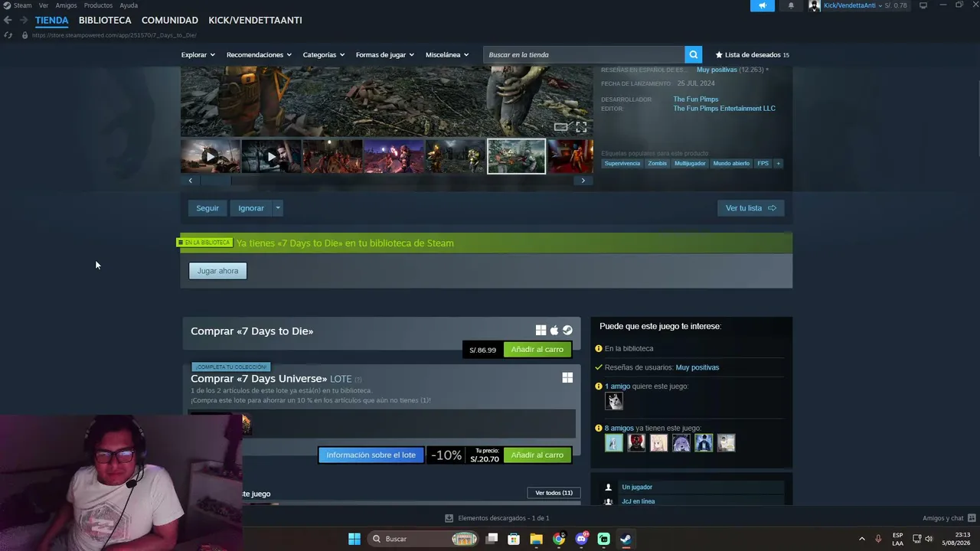This screenshot has height=551, width=980.
Task: Click the announcements megaphone icon
Action: click(762, 5)
